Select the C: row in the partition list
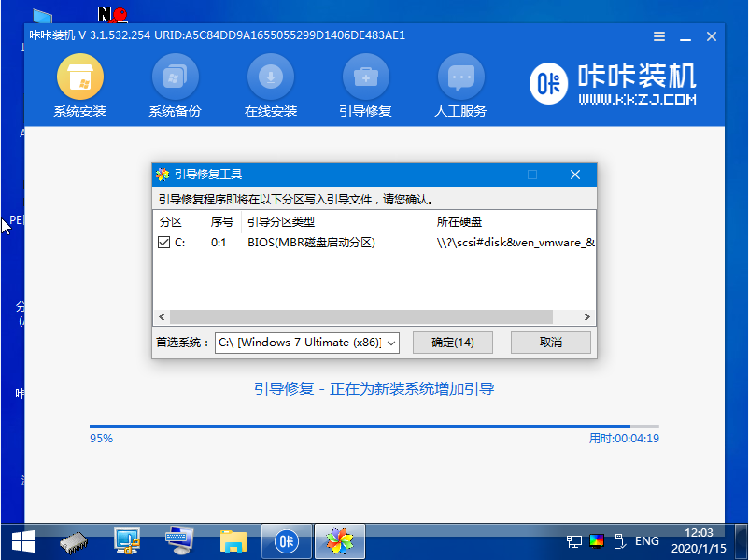Screen dimensions: 749x560 [280, 241]
